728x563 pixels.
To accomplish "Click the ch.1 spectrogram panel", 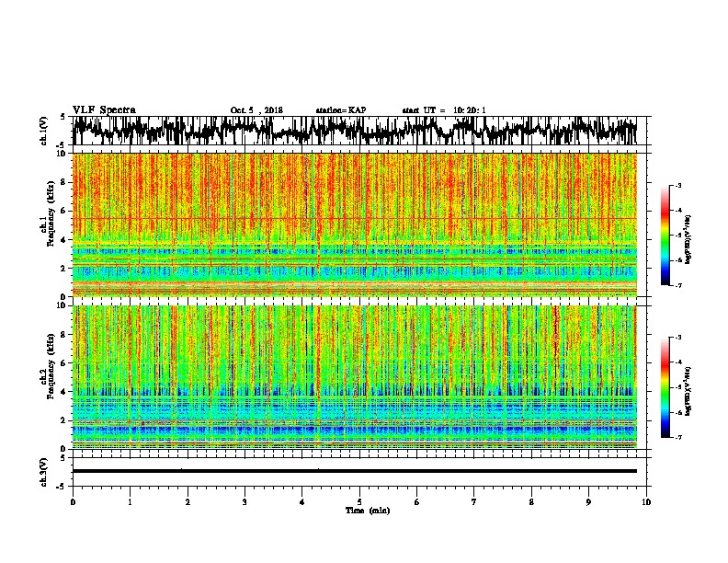I will pos(354,224).
